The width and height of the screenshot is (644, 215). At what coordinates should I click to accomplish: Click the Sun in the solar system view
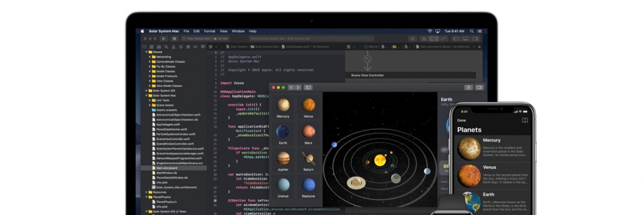coord(380,160)
